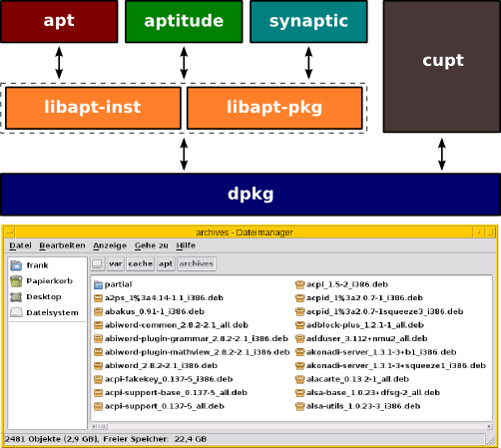Select abiword_2.8.2-2.1_i386.deb package icon
501x448 pixels.
(98, 366)
